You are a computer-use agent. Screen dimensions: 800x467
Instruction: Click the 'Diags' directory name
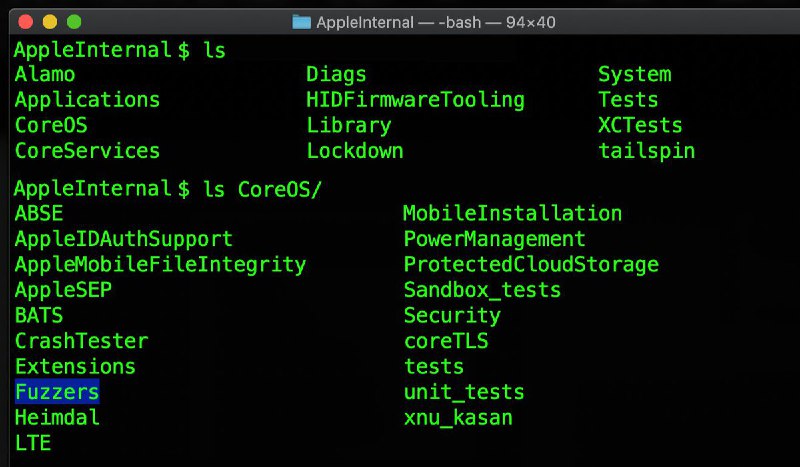point(336,75)
